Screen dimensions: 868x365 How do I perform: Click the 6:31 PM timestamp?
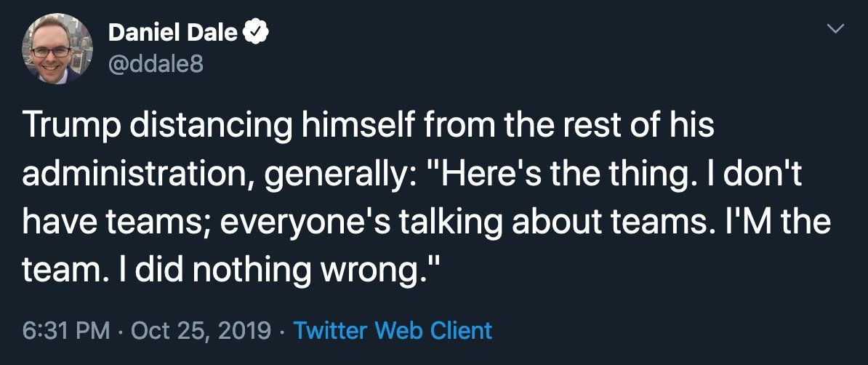(66, 331)
